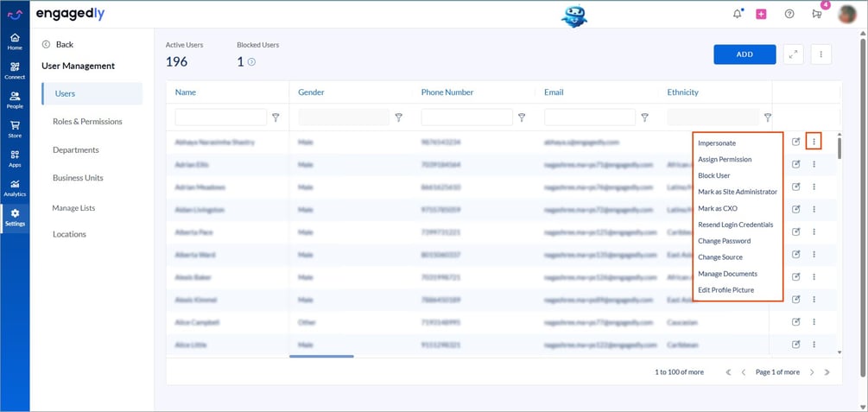This screenshot has width=868, height=412.
Task: Open the Gender filter dropdown field
Action: click(x=344, y=117)
